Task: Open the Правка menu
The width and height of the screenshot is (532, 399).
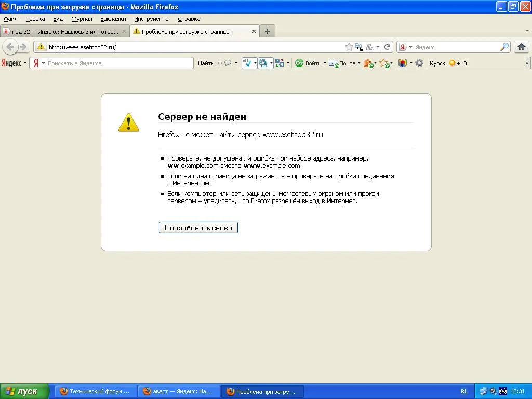Action: 35,19
